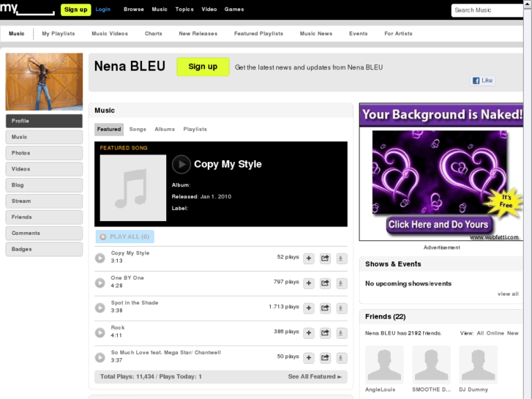Download the One BY One track
The height and width of the screenshot is (399, 532).
click(x=341, y=283)
